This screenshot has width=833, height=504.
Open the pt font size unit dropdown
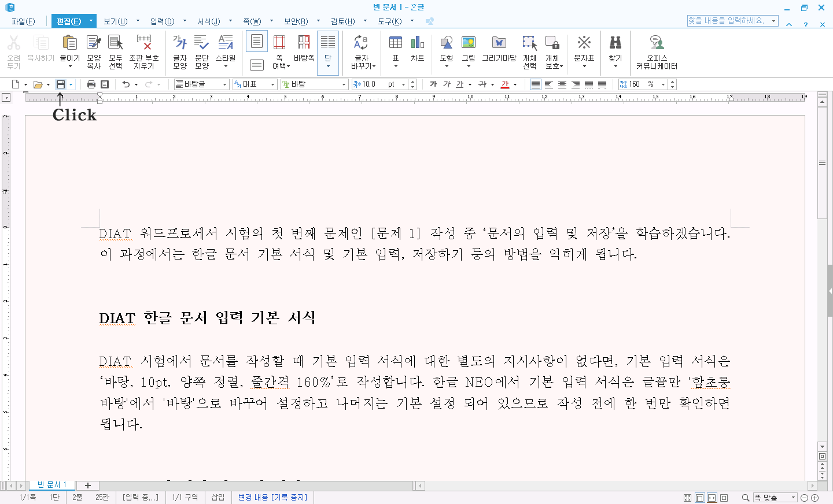[x=403, y=84]
